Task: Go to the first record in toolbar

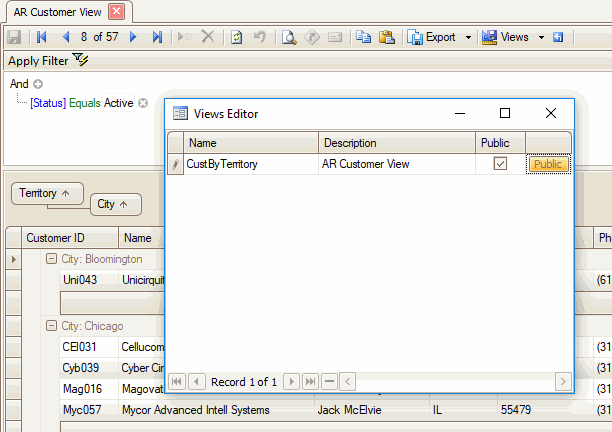Action: (x=41, y=37)
